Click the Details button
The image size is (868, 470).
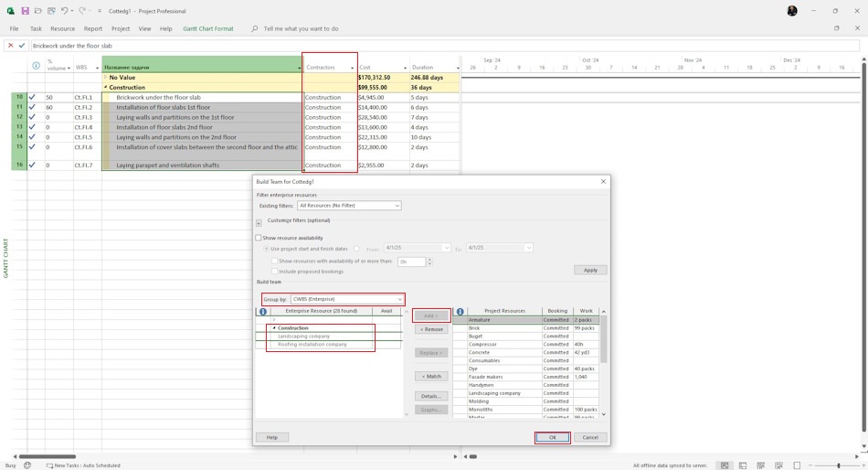[x=431, y=396]
